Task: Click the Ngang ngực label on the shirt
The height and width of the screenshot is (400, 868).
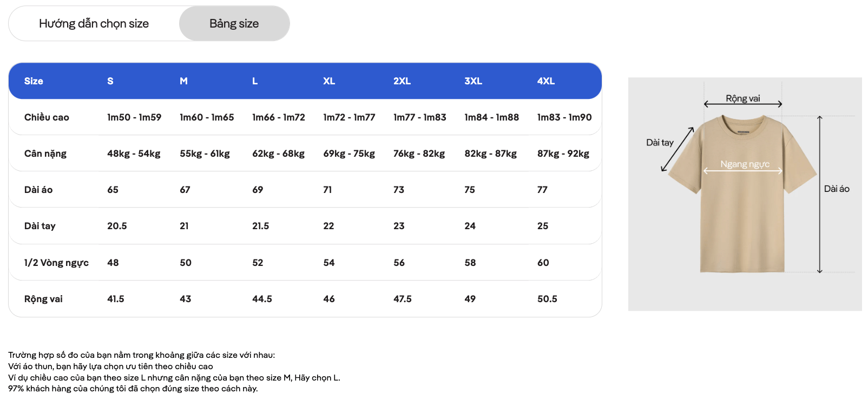Action: [x=745, y=164]
